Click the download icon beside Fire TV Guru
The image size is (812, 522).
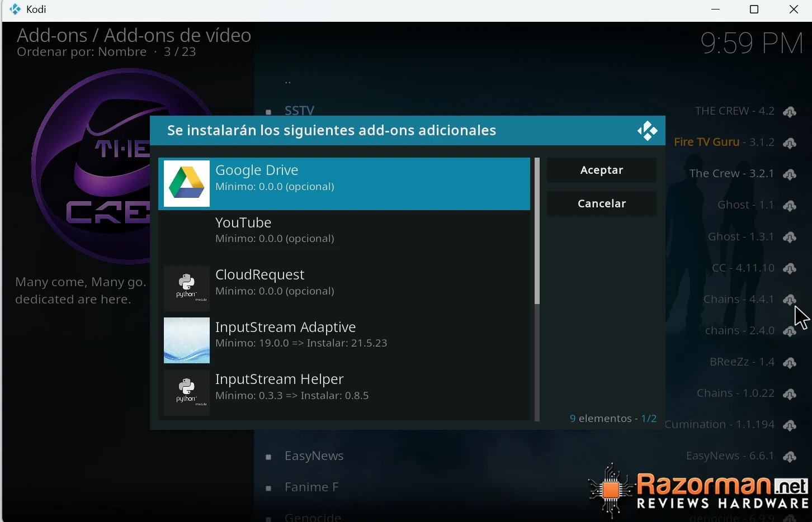click(x=790, y=143)
